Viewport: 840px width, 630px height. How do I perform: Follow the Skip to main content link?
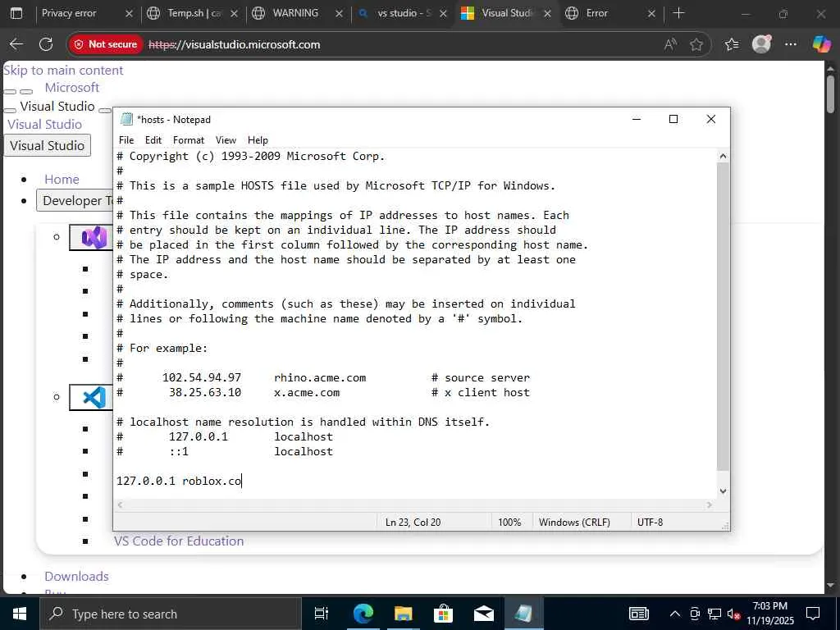[x=63, y=71]
